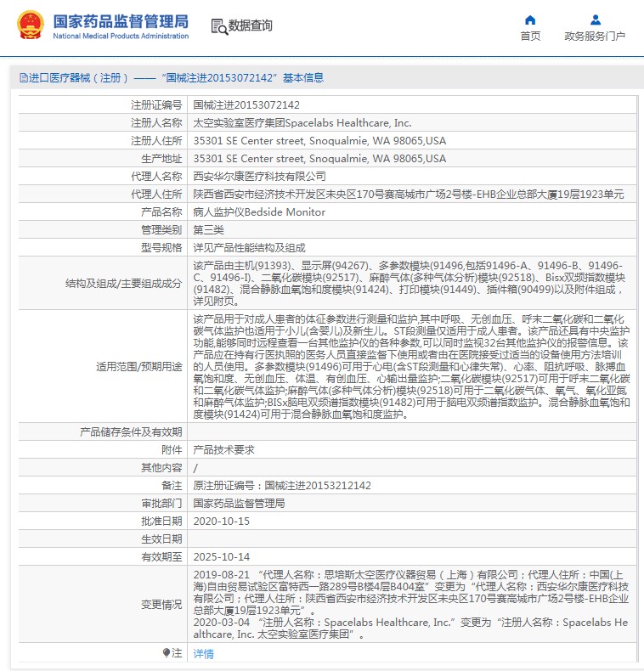644x671 pixels.
Task: Click the 数据查询 magnifier document icon
Action: coord(219,26)
